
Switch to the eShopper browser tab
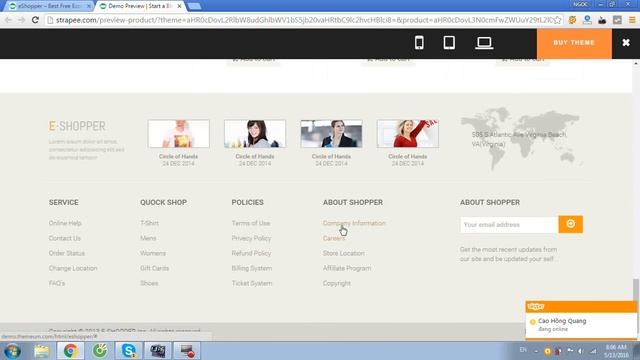coord(49,6)
